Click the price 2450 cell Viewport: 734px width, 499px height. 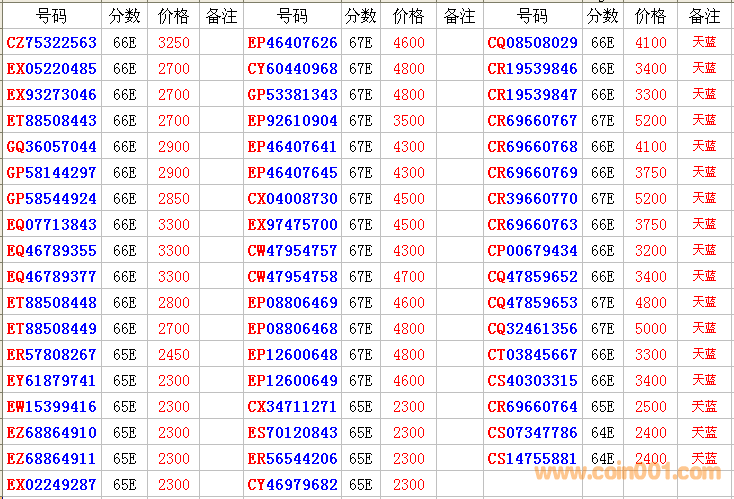click(173, 355)
